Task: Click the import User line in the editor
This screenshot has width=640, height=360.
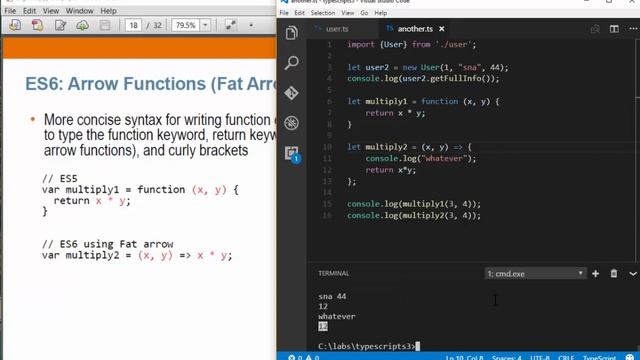Action: pyautogui.click(x=411, y=44)
